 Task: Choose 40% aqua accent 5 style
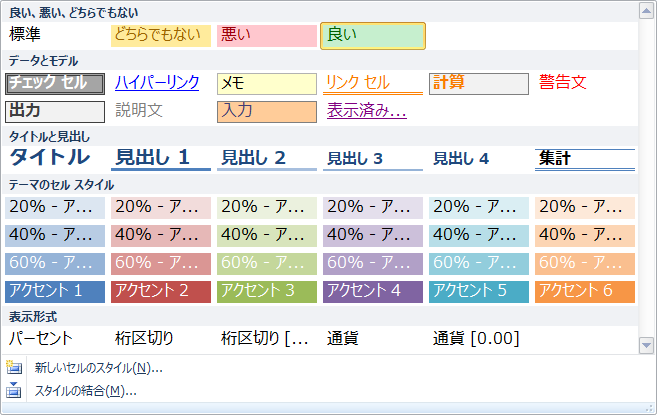point(479,236)
